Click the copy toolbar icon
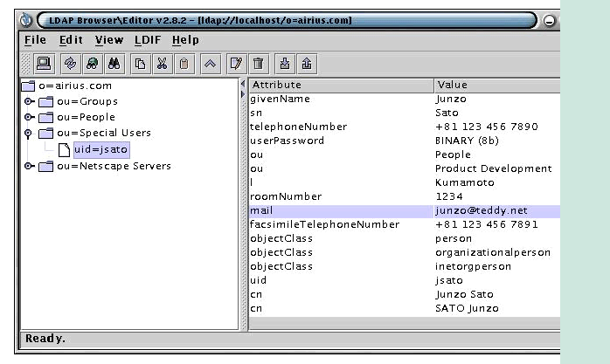 (x=140, y=64)
